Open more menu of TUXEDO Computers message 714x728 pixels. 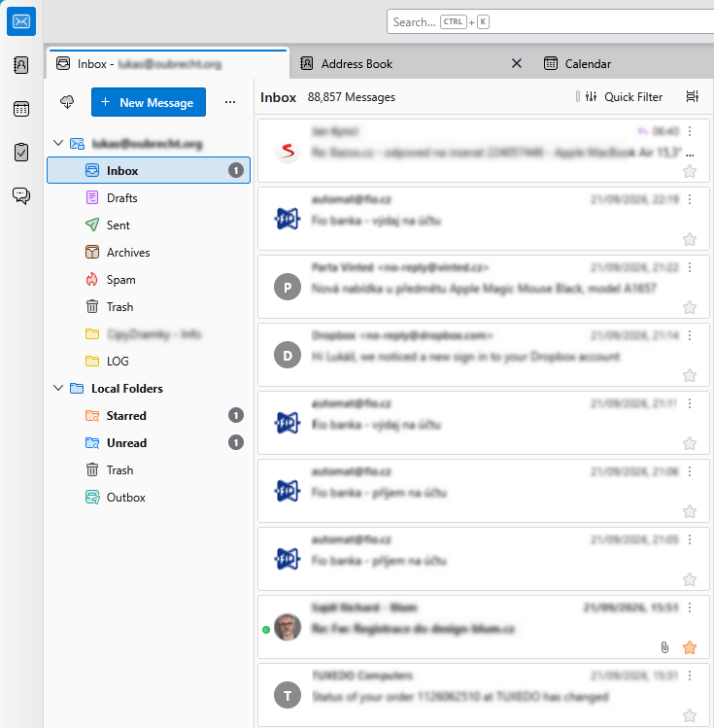pos(690,676)
